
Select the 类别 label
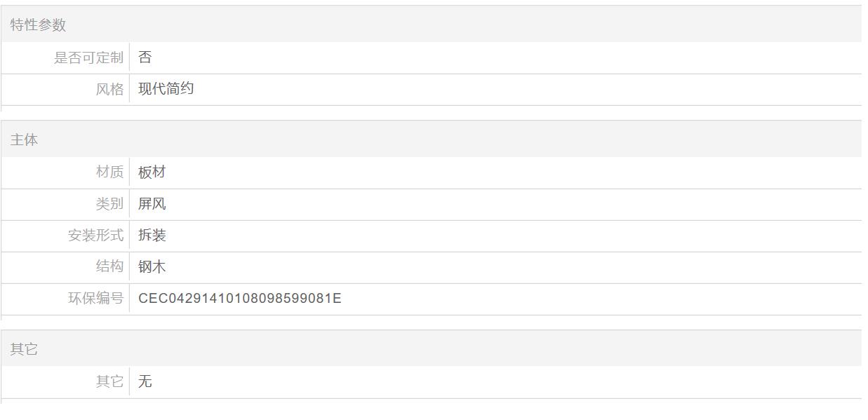point(109,204)
